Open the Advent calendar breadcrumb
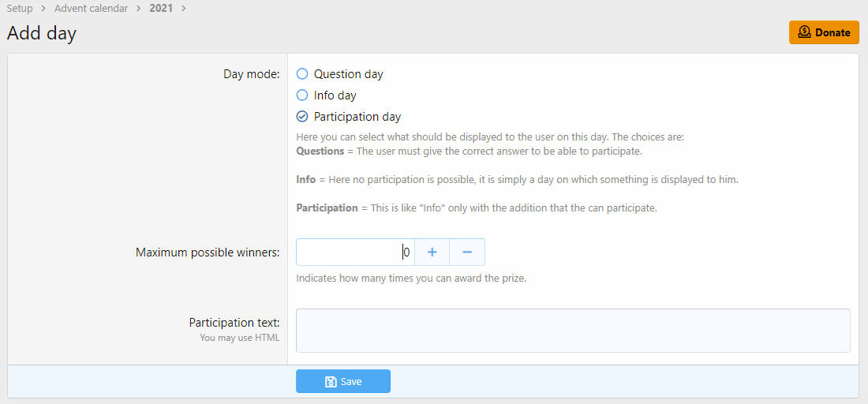 coord(91,9)
